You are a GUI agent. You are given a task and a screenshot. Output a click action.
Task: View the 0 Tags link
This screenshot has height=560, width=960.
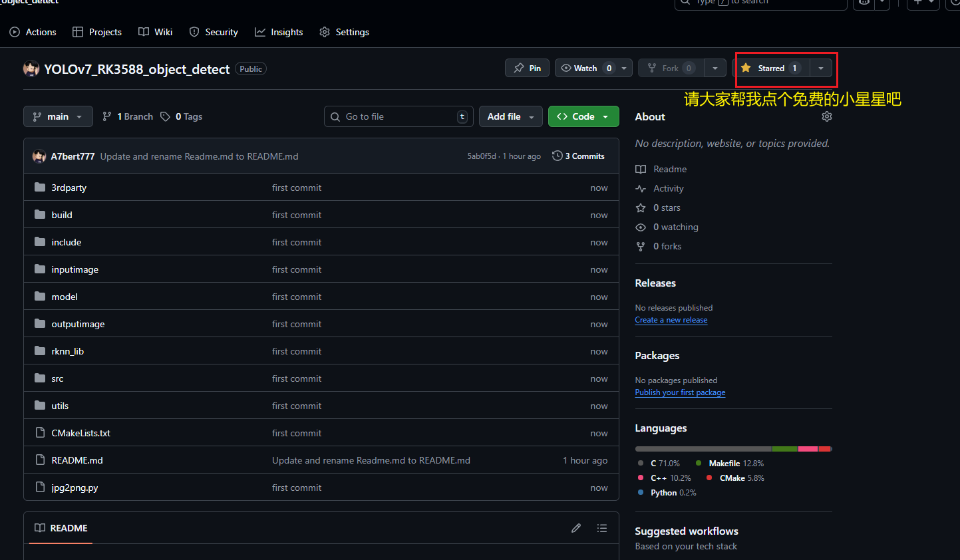click(182, 116)
